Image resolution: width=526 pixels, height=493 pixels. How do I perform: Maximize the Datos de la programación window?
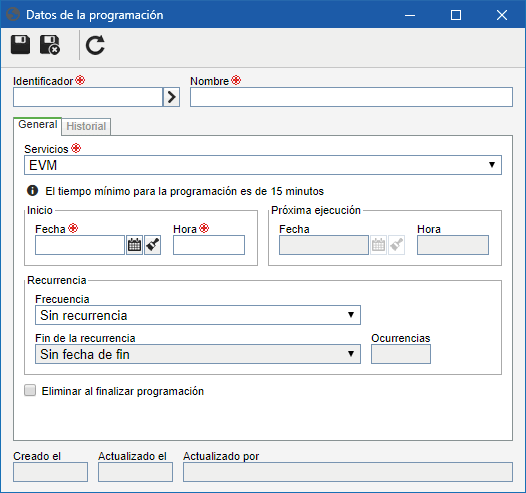pyautogui.click(x=456, y=15)
